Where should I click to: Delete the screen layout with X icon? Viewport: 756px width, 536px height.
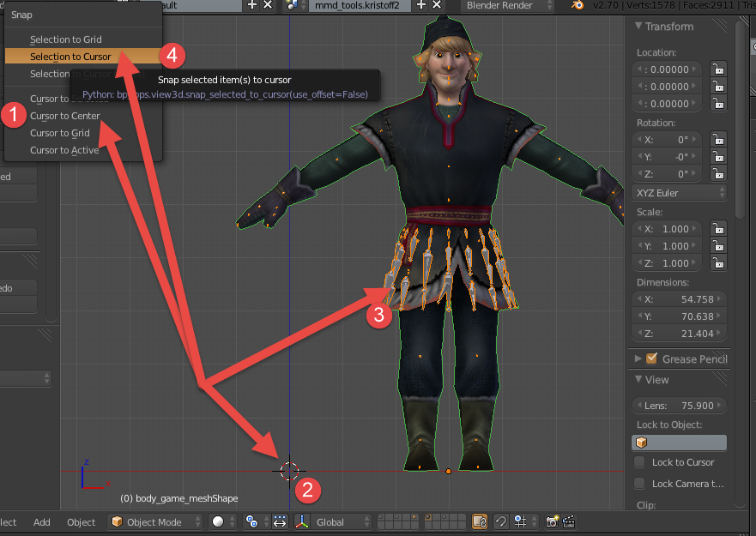pyautogui.click(x=268, y=5)
